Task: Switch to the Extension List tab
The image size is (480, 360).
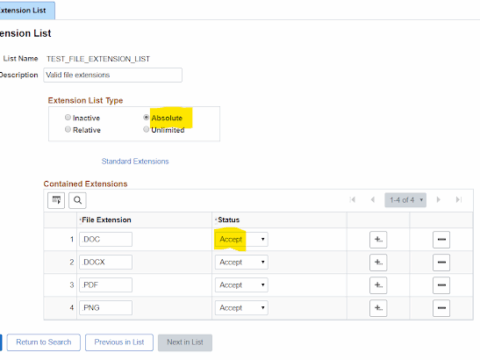Action: pos(27,10)
